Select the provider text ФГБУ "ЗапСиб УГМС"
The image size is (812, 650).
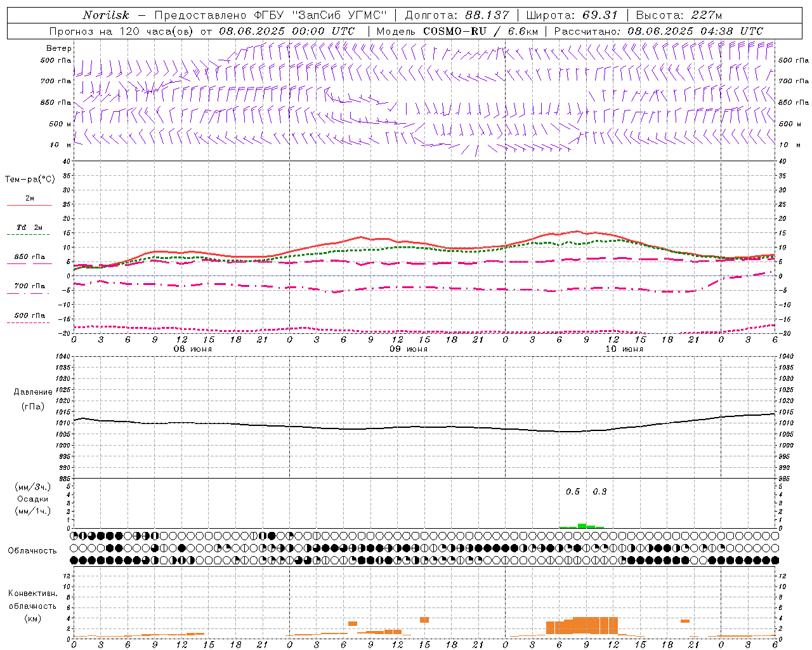tap(320, 15)
